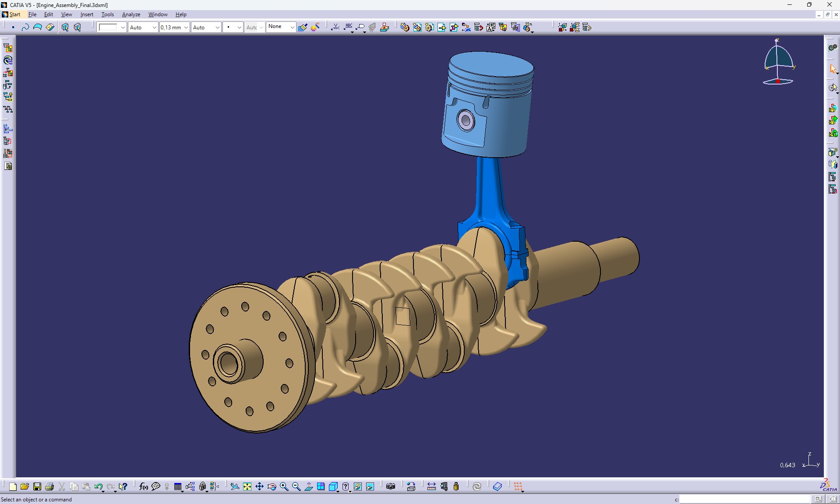Viewport: 840px width, 504px height.
Task: Click the Print icon
Action: pos(49,486)
